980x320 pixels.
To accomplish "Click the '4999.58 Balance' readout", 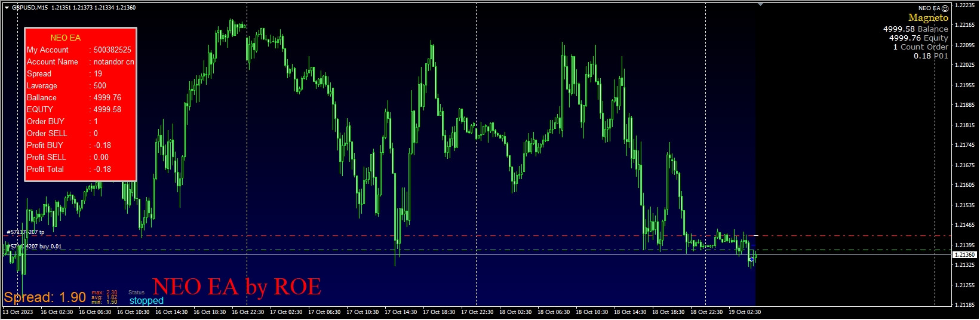I will (916, 29).
